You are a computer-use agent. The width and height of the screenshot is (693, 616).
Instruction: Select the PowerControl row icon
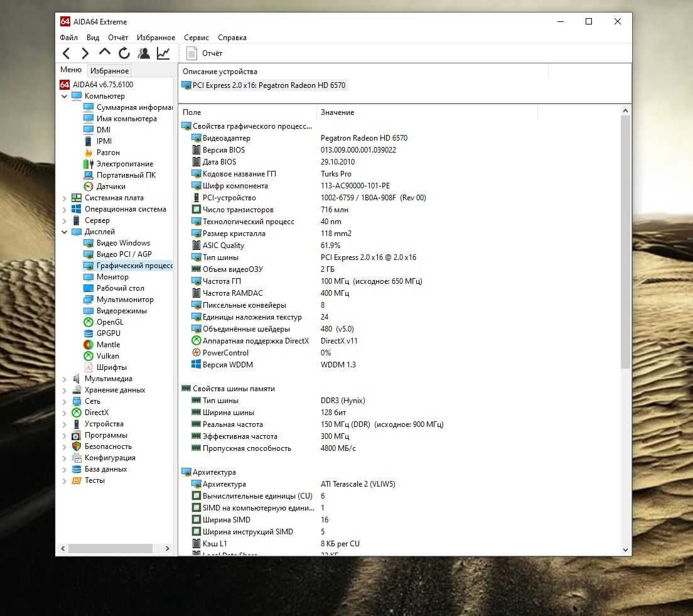pos(196,353)
